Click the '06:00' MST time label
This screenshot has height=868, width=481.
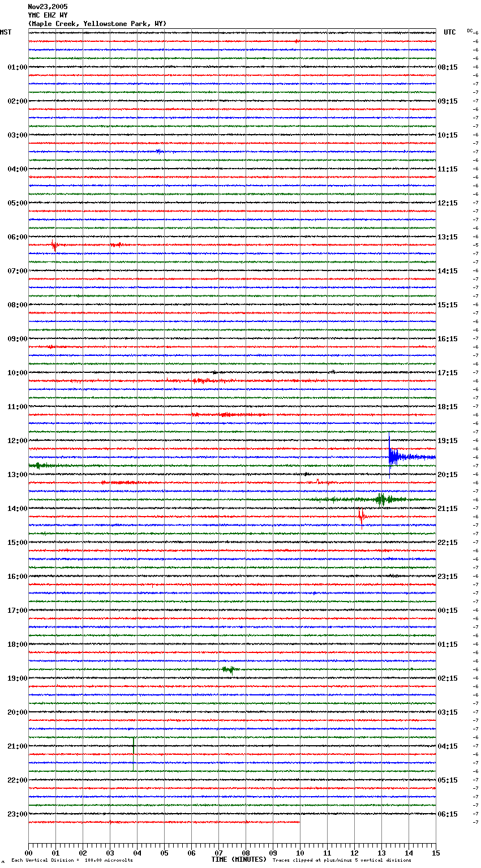pyautogui.click(x=18, y=237)
